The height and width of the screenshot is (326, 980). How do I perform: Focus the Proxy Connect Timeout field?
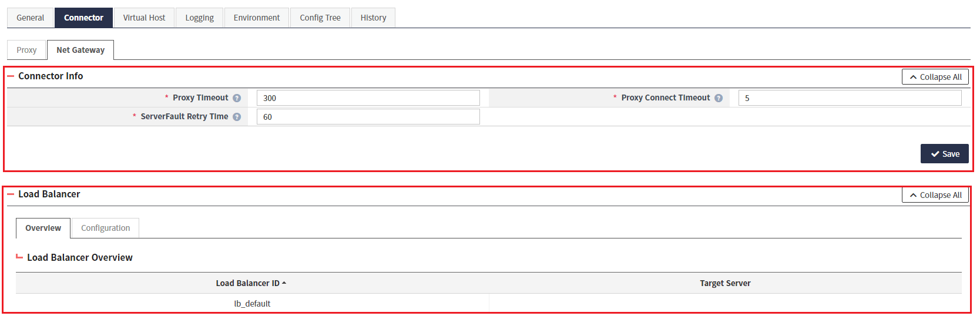[x=850, y=98]
